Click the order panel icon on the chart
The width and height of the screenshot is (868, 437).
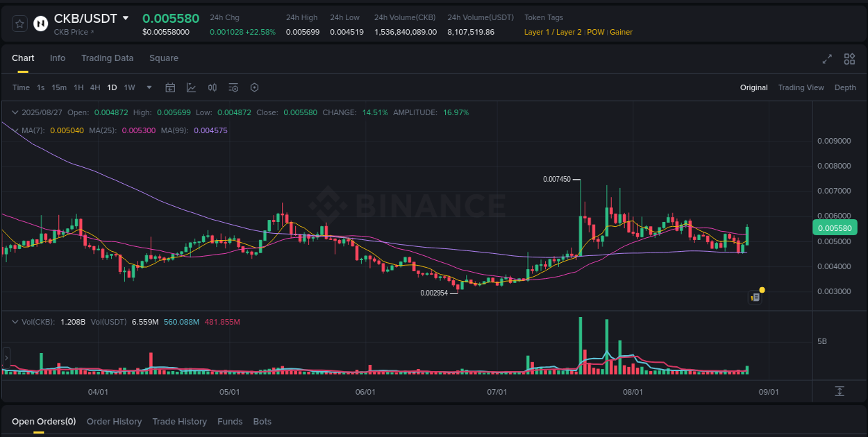755,297
